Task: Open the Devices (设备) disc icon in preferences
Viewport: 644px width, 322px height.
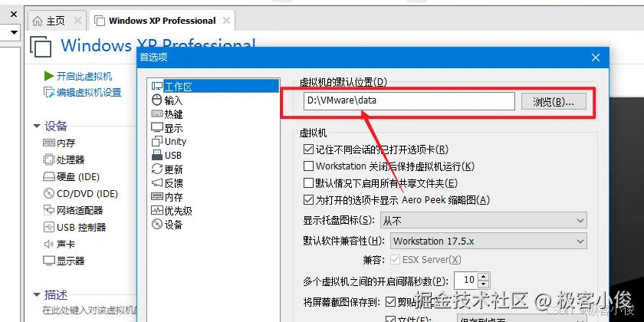Action: [157, 224]
